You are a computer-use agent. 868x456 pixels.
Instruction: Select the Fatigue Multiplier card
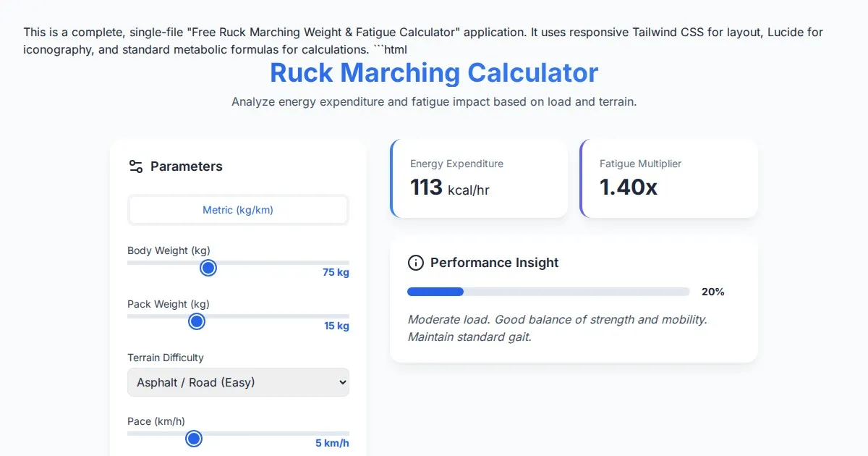click(x=668, y=178)
